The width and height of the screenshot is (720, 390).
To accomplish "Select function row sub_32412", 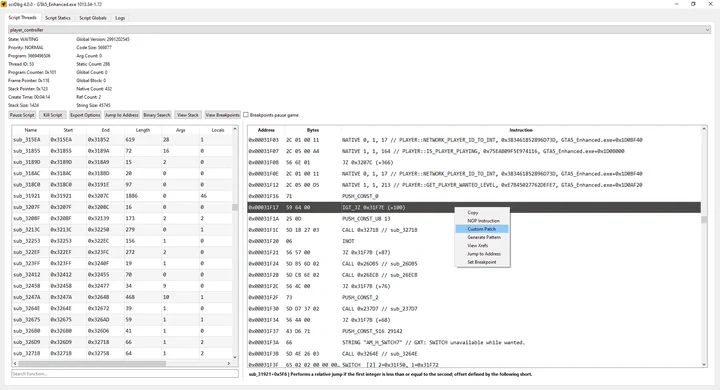I will tap(122, 275).
